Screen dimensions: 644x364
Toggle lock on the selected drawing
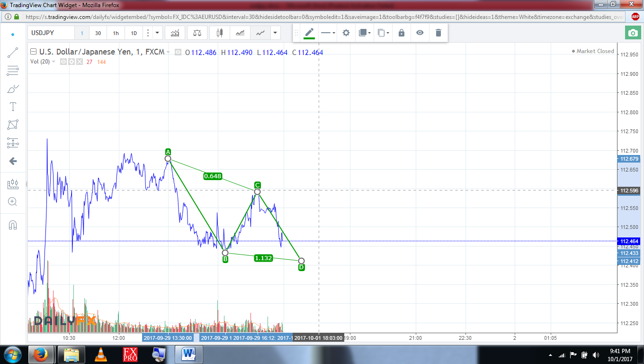coord(402,33)
